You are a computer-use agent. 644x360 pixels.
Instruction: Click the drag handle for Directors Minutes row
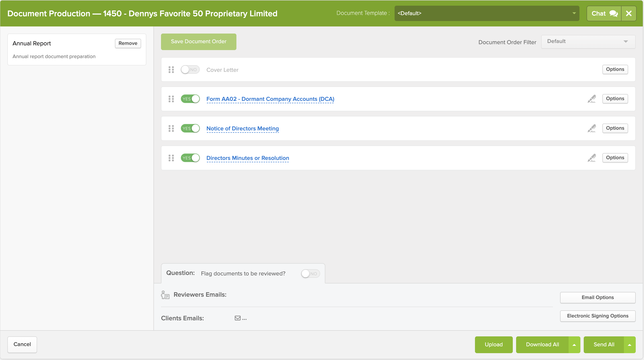tap(171, 158)
